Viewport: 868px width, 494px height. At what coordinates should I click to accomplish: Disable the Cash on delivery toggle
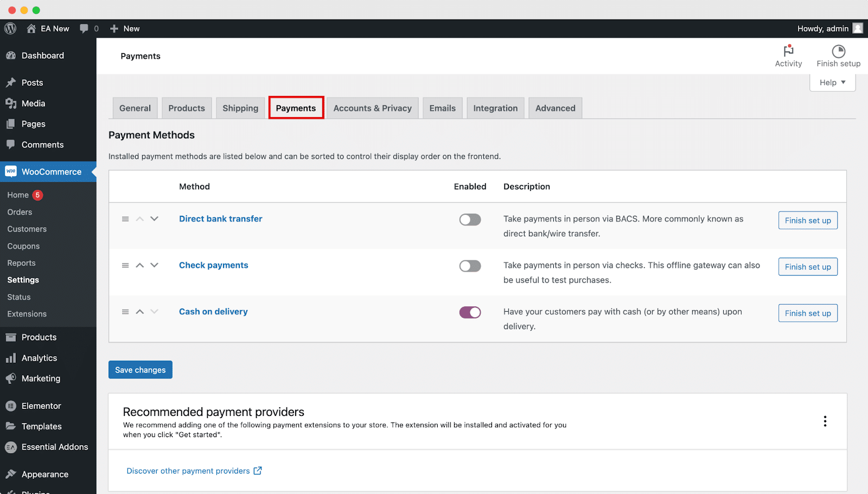470,312
